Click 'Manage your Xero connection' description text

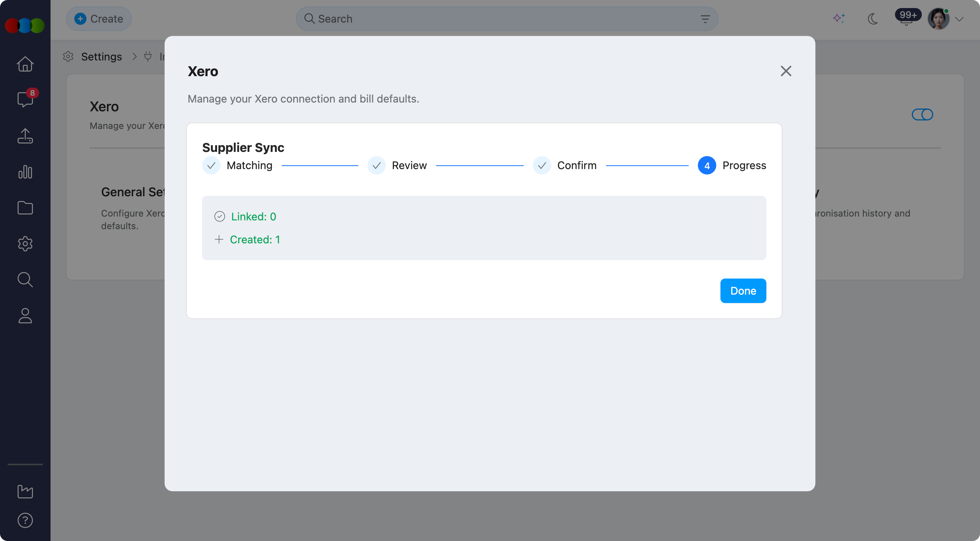pyautogui.click(x=303, y=99)
